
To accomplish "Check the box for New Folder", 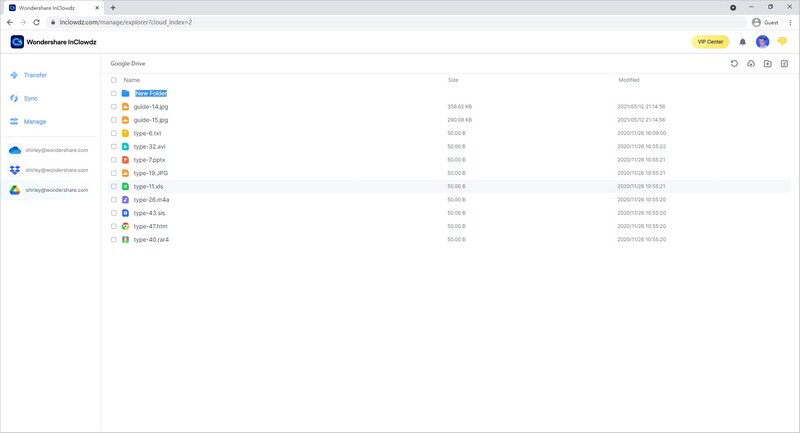I will click(114, 93).
